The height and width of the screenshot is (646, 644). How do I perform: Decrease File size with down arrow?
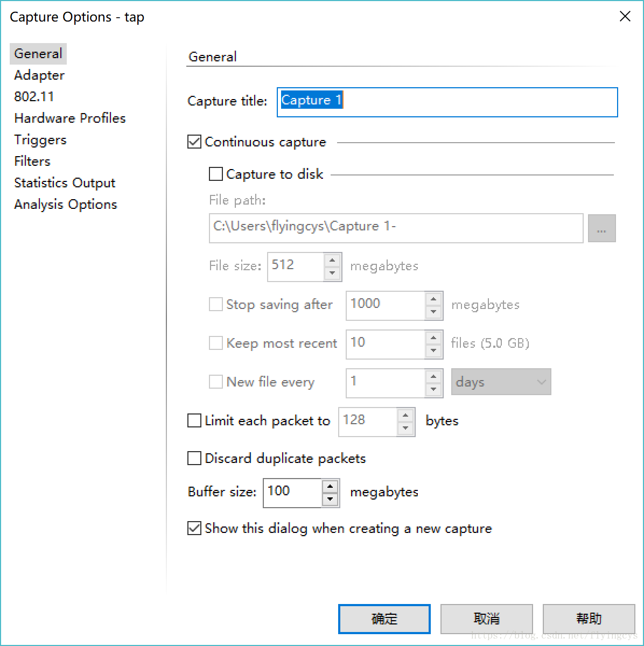(332, 273)
